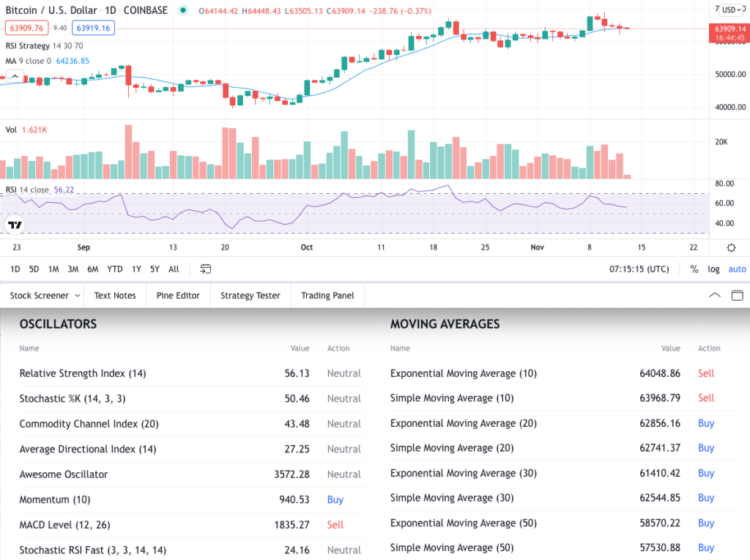Click the Exponential Moving Average (30) row name
750x560 pixels.
464,473
